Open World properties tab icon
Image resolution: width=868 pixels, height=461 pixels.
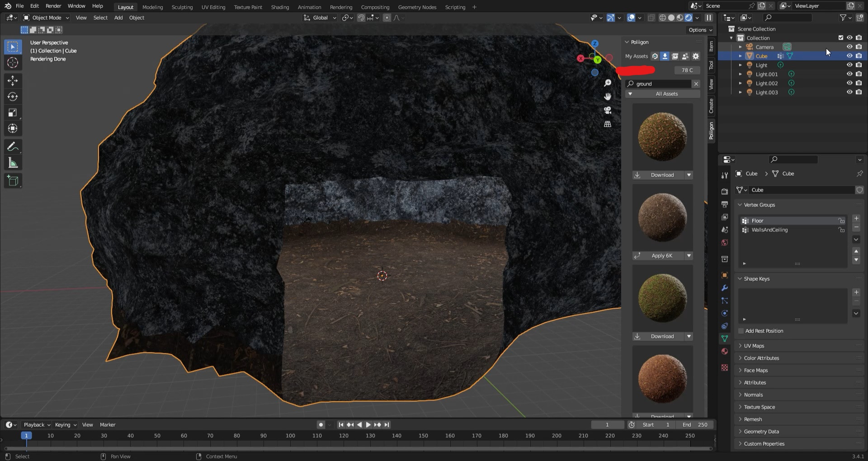pos(725,242)
